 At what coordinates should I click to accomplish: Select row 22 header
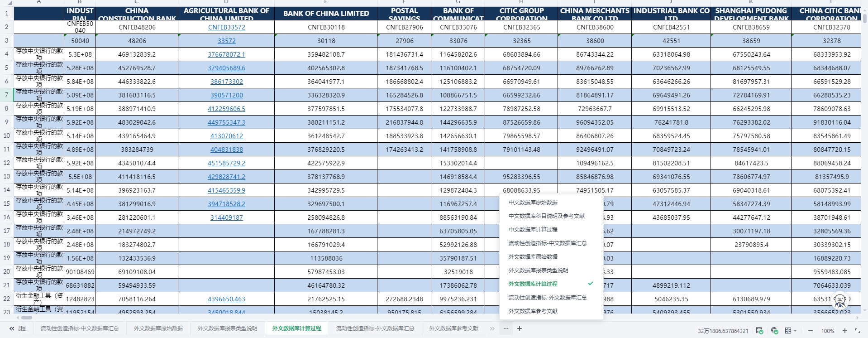pos(7,299)
